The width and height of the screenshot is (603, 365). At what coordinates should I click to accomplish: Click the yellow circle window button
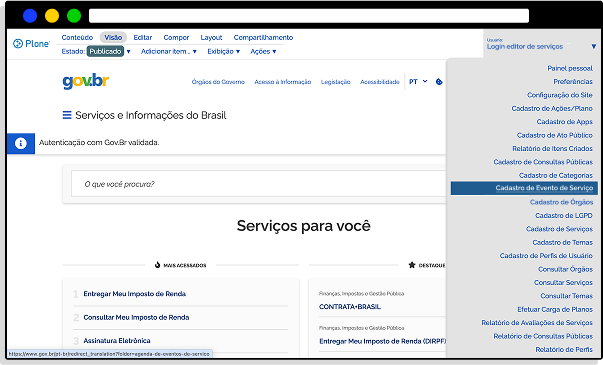(52, 16)
